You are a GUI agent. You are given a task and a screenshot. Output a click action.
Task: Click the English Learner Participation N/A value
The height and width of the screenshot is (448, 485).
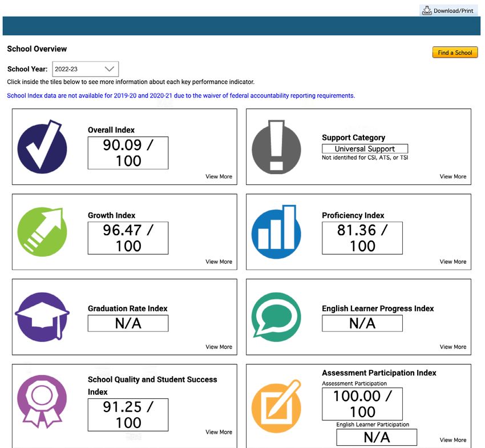point(377,437)
